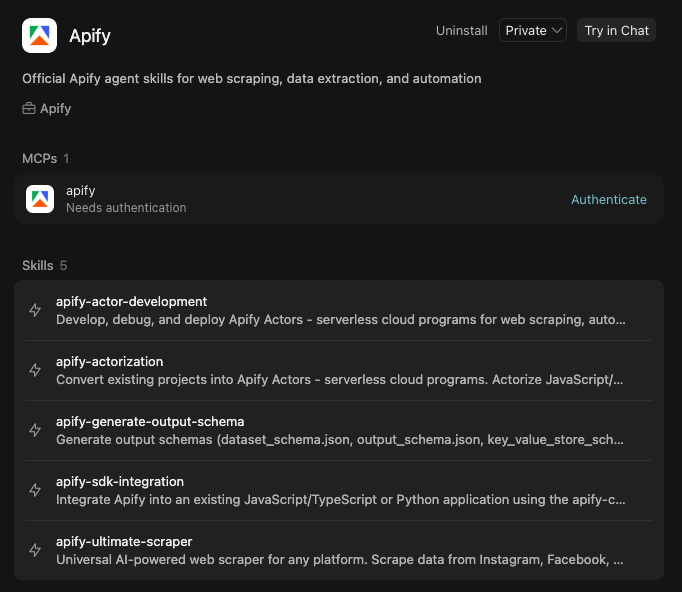Click 'Develop, debug, and deploy Apify Actors' description
Screen dimensions: 682x592
coord(341,320)
